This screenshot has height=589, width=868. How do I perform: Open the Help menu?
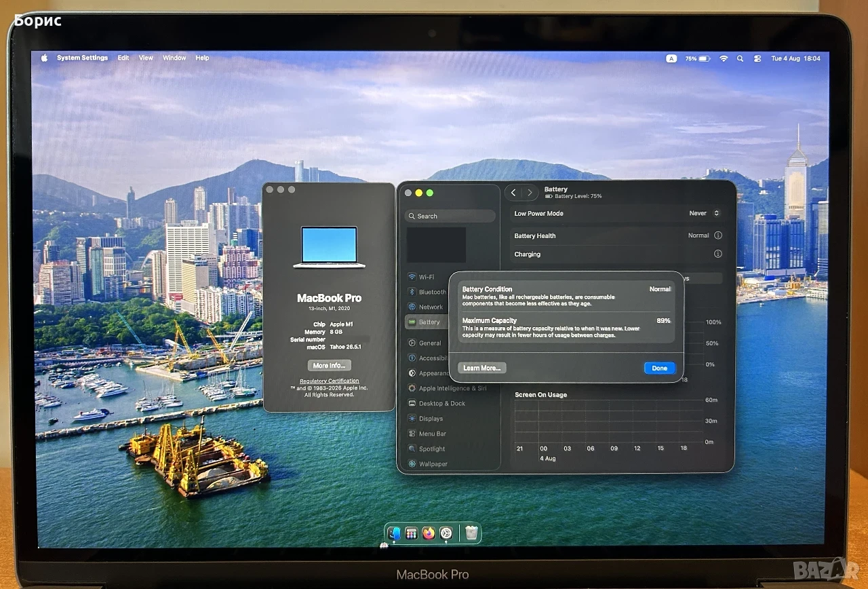(202, 58)
